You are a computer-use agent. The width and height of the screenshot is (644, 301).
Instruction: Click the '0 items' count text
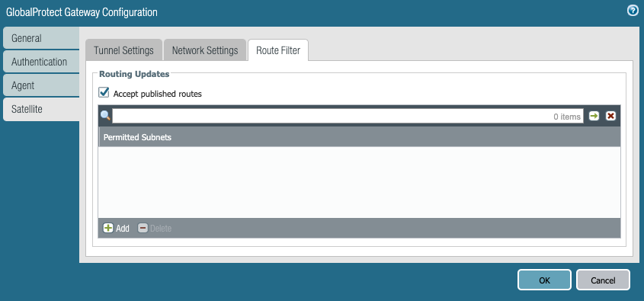point(567,117)
